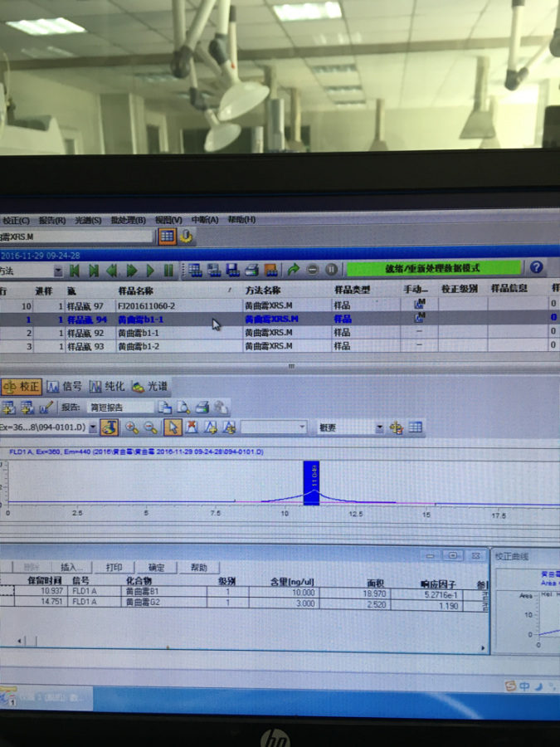560x747 pixels.
Task: Click the gray pause circle icon
Action: pyautogui.click(x=331, y=270)
